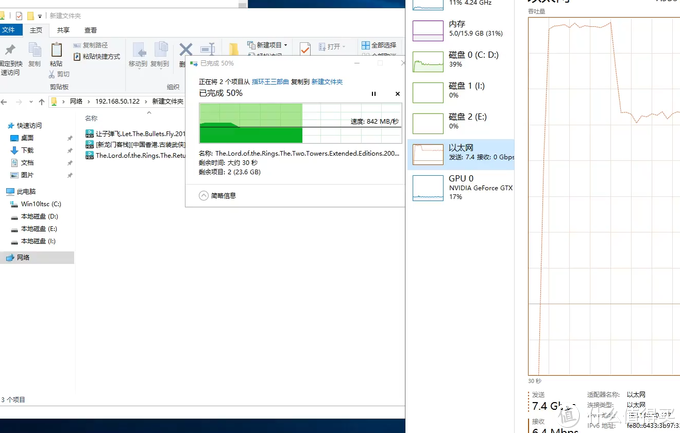Click the 3 个项目 status bar text
This screenshot has height=433, width=680.
click(x=13, y=400)
